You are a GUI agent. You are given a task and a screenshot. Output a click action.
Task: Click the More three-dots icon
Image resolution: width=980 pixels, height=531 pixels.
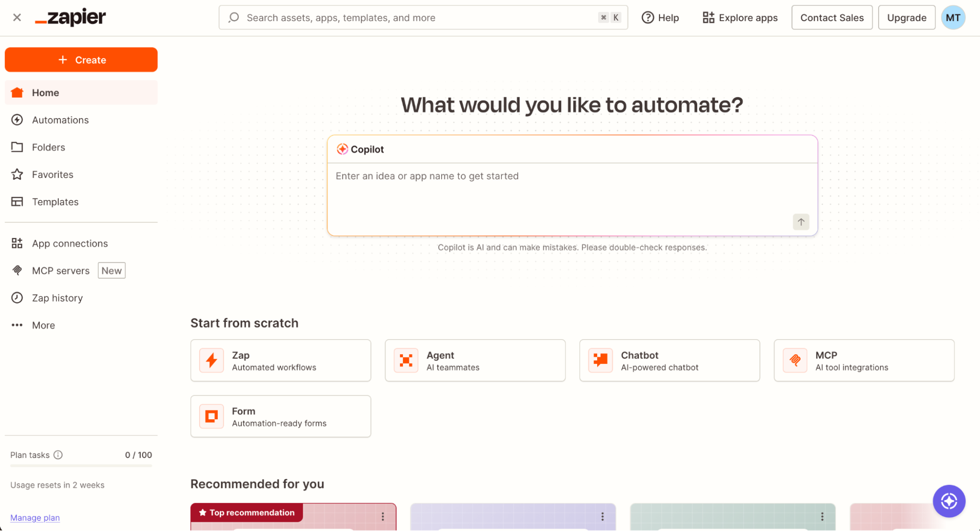(x=17, y=325)
